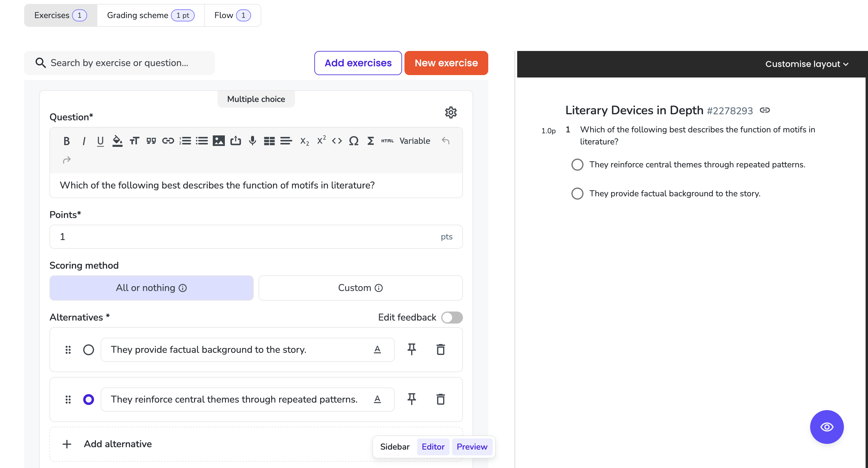Click the Points input field
Screen dimensions: 868x468
click(x=256, y=237)
